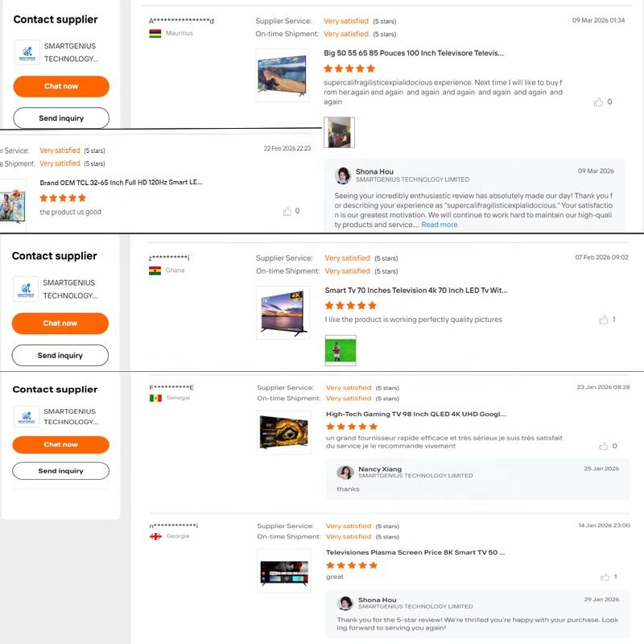Click the top Send inquiry button
The image size is (644, 644).
tap(61, 118)
